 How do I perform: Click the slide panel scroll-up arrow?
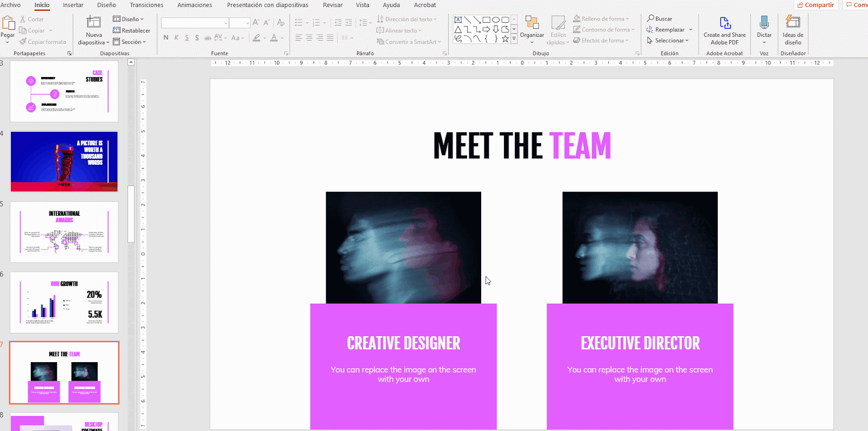(131, 62)
